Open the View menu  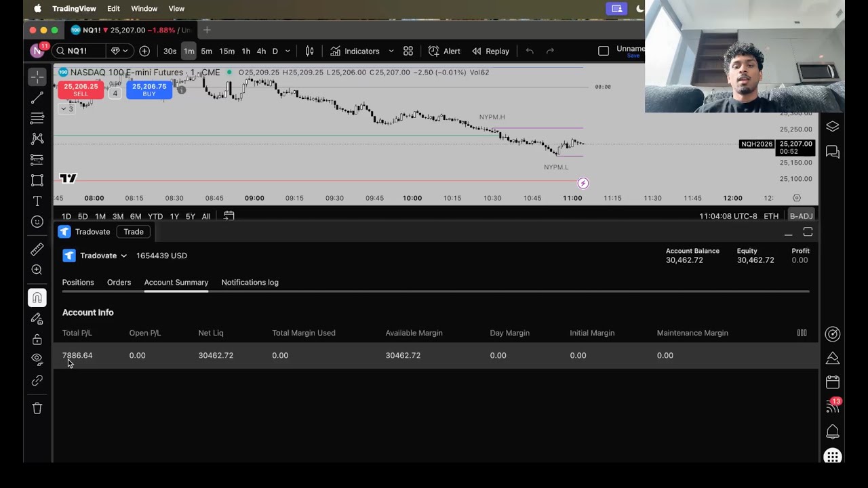click(176, 8)
